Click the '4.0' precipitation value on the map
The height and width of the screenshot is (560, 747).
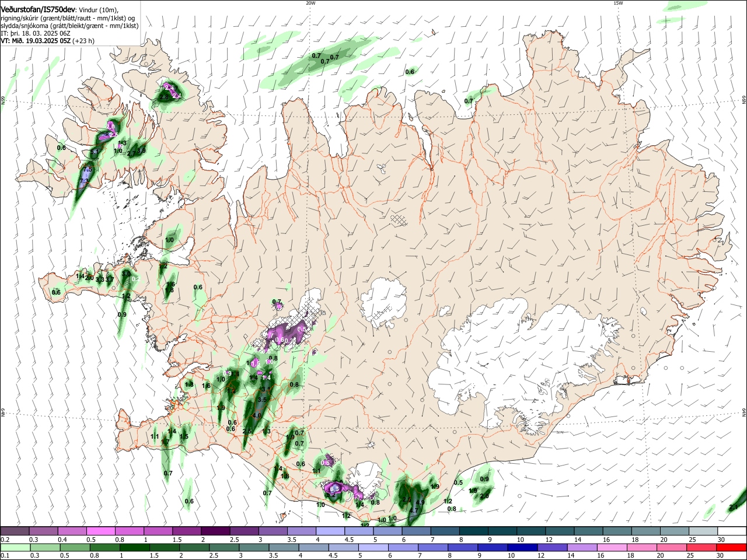[257, 416]
